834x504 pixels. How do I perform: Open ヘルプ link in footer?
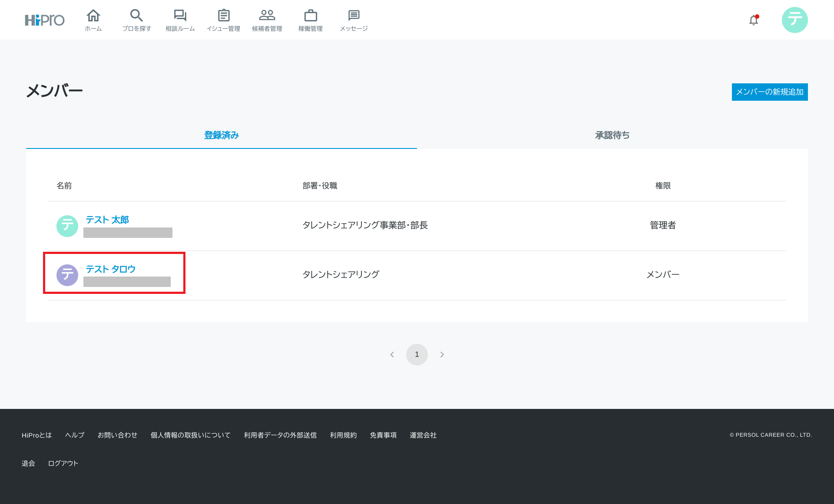(x=75, y=435)
